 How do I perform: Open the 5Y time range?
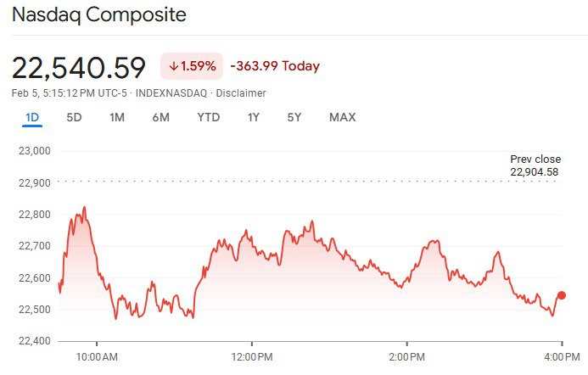294,117
